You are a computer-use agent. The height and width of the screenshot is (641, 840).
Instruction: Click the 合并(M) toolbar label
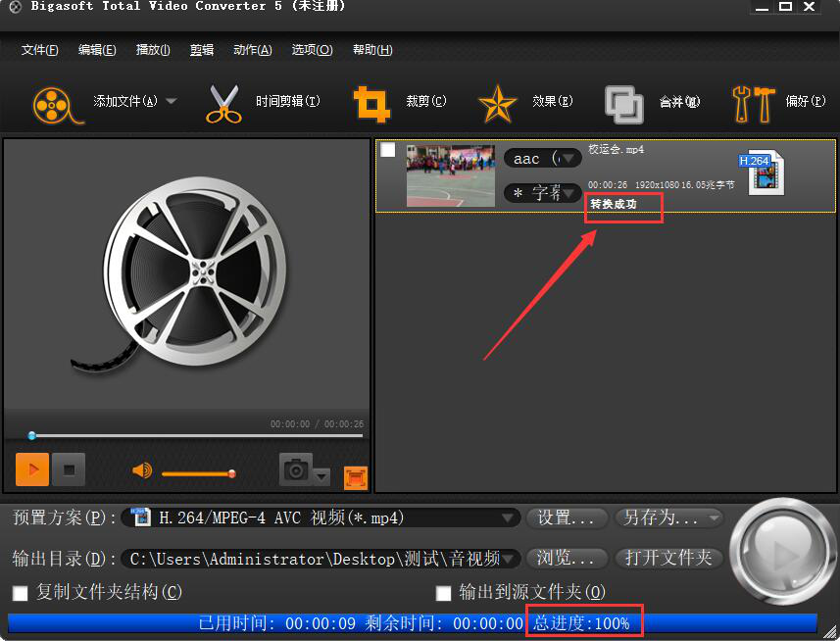pos(679,101)
